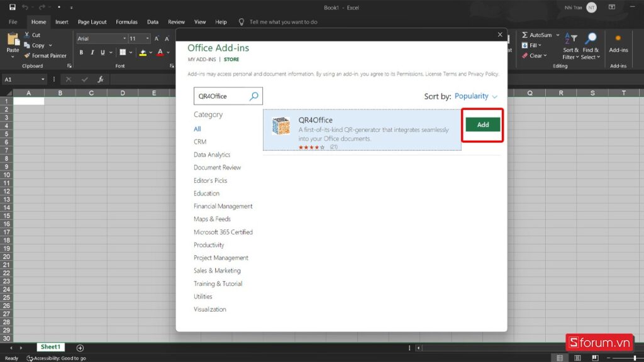Expand the Name Box dropdown arrow
Image resolution: width=644 pixels, height=362 pixels.
click(x=43, y=79)
